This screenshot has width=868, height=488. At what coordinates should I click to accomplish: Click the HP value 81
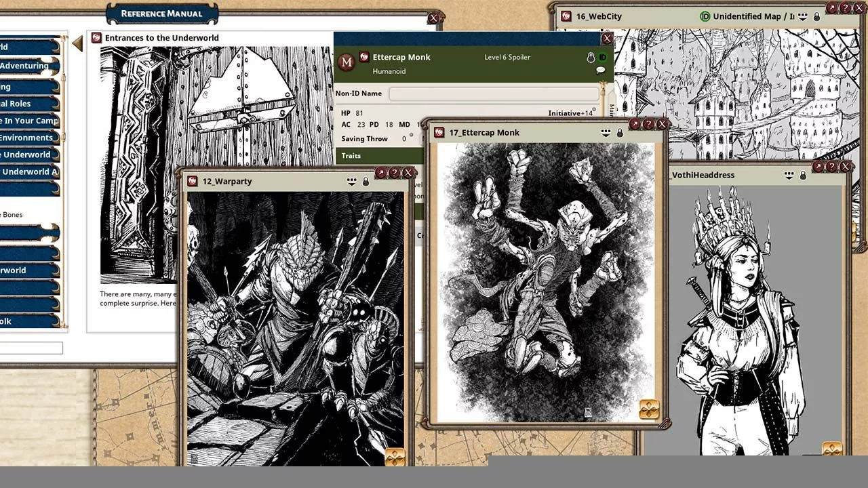pos(359,113)
